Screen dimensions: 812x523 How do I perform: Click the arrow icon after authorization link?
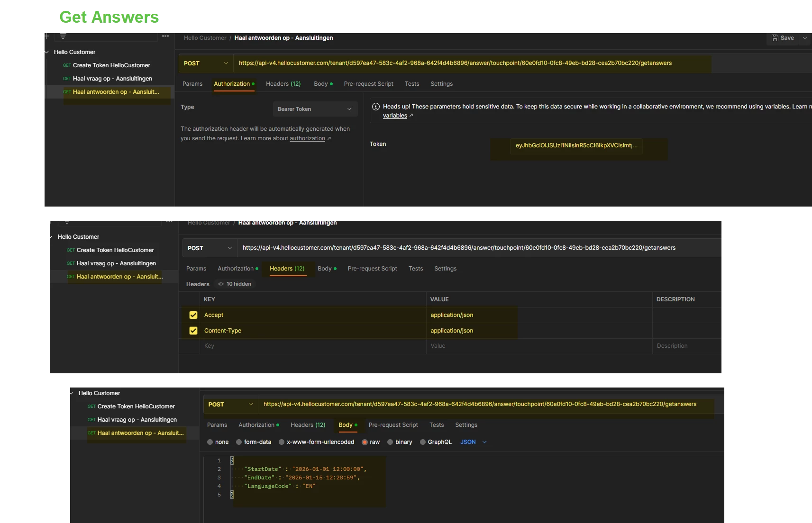[329, 139]
